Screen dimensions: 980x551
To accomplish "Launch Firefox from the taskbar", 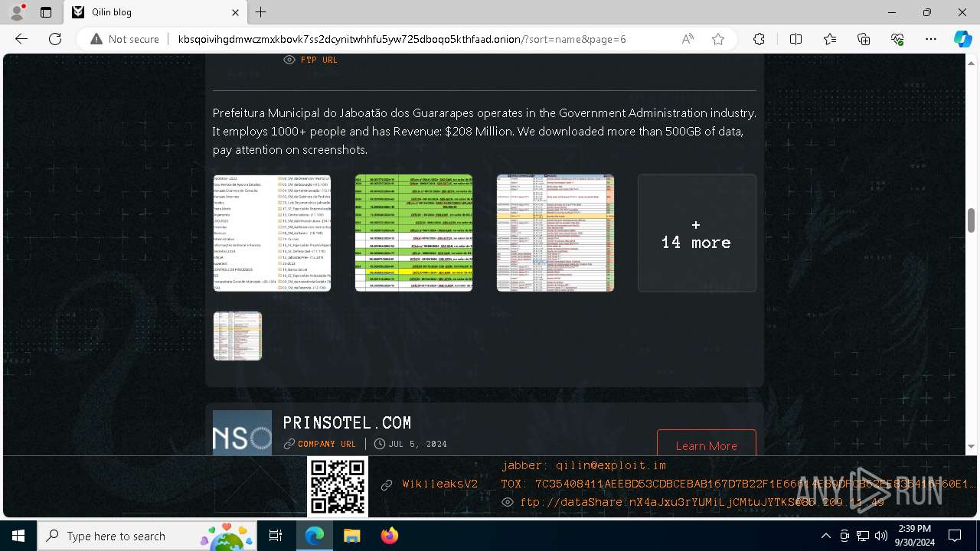I will 389,536.
